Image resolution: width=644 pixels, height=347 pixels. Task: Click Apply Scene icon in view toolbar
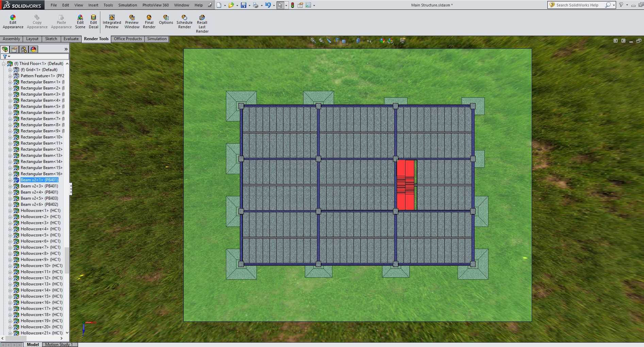[390, 40]
